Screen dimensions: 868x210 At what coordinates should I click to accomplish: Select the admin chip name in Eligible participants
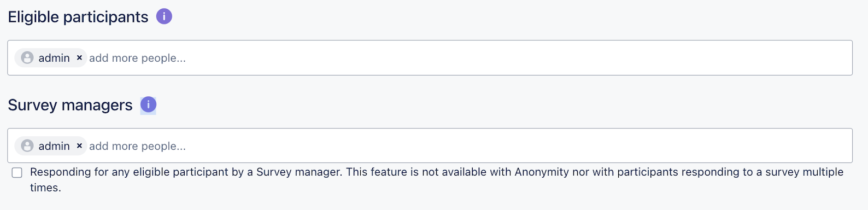[54, 57]
